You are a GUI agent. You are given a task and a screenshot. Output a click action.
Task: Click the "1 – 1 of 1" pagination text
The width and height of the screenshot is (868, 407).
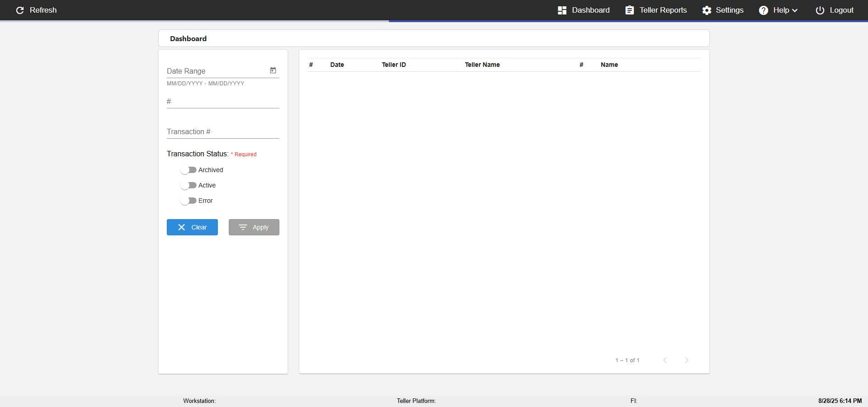tap(627, 360)
